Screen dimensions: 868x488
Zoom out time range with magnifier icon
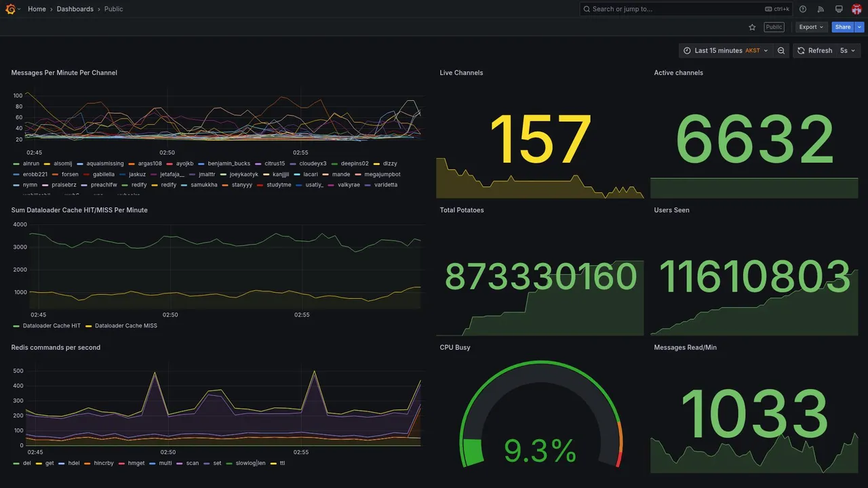tap(781, 51)
